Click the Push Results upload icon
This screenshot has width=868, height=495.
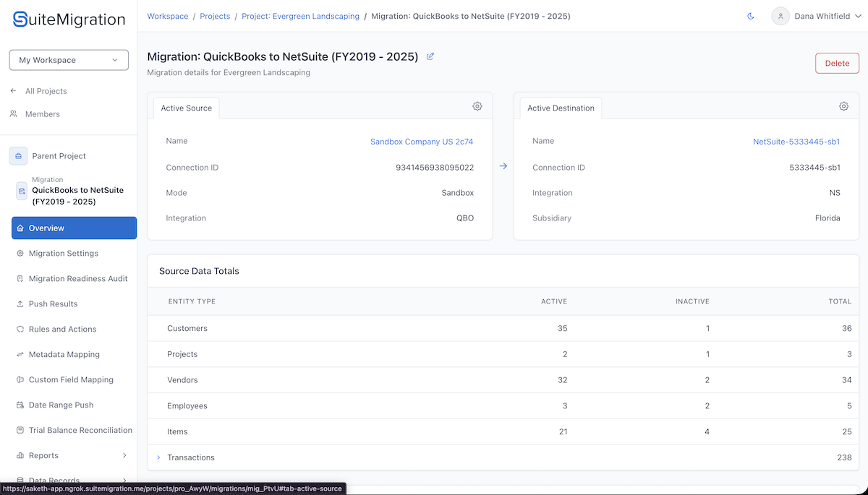(20, 304)
